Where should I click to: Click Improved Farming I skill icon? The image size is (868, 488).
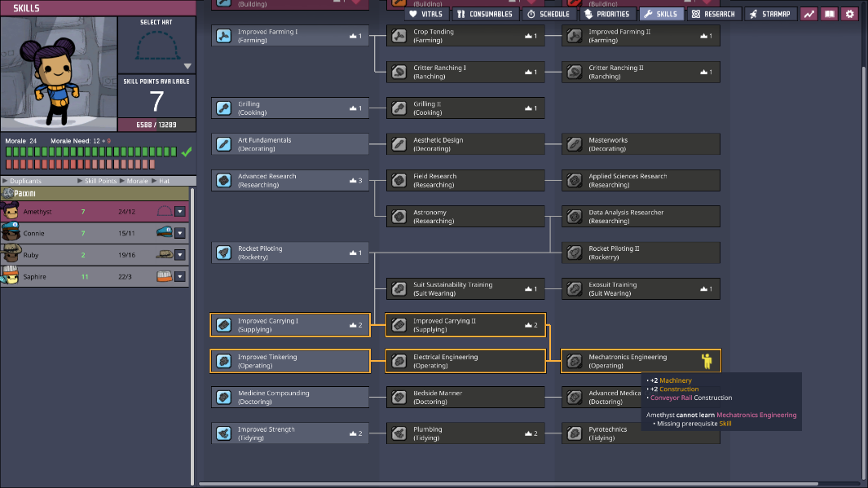223,36
